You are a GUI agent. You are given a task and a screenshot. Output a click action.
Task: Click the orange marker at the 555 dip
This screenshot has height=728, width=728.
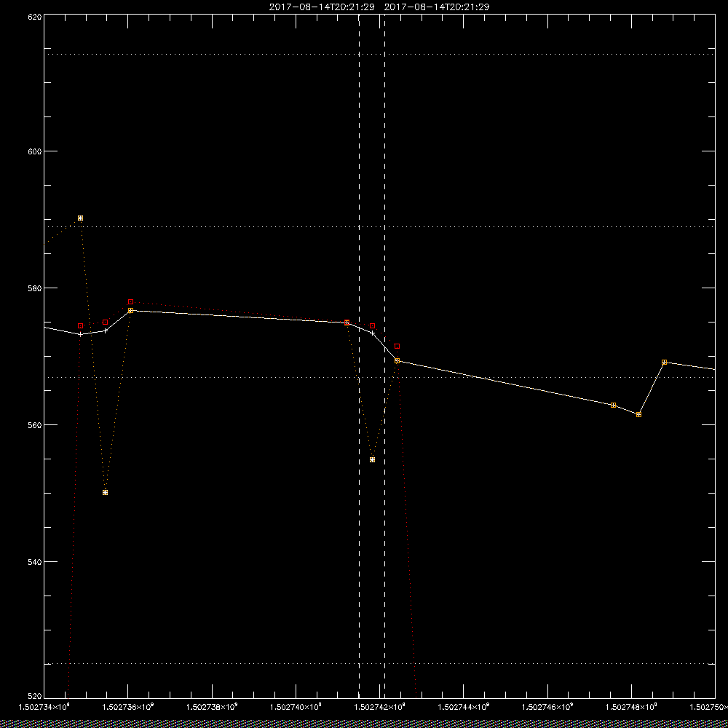pyautogui.click(x=372, y=459)
